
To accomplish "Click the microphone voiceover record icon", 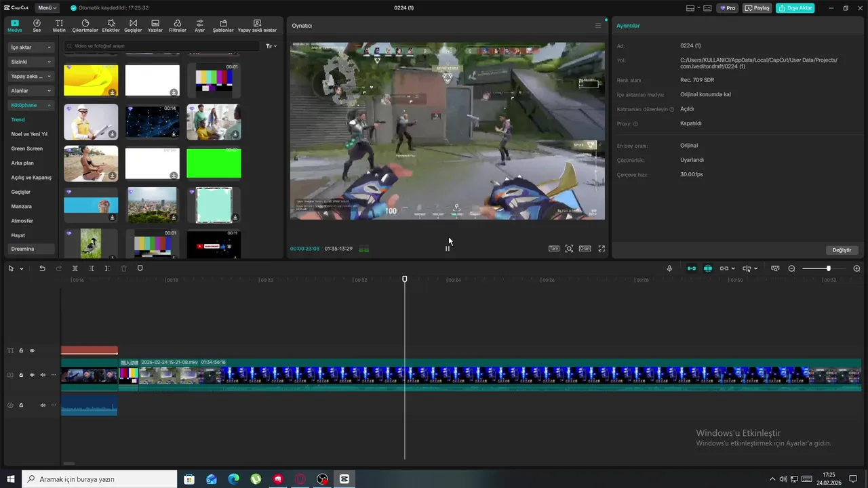I will click(669, 268).
